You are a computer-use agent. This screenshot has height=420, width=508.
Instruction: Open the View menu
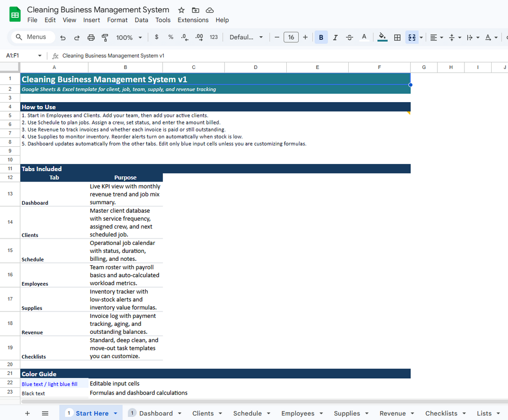tap(69, 20)
